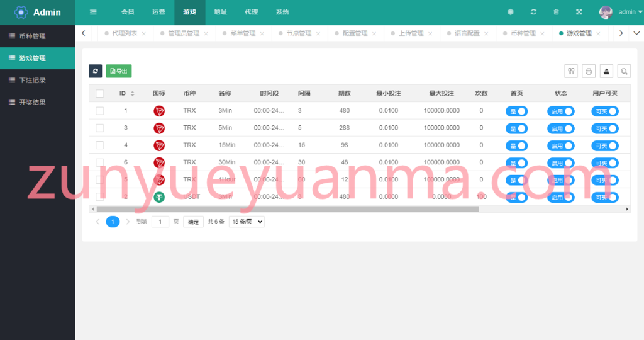644x340 pixels.
Task: Print table using printer icon
Action: [x=589, y=71]
